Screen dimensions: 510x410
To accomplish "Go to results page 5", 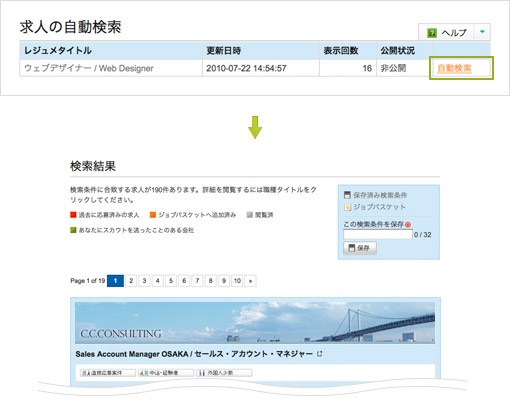I will pos(171,281).
